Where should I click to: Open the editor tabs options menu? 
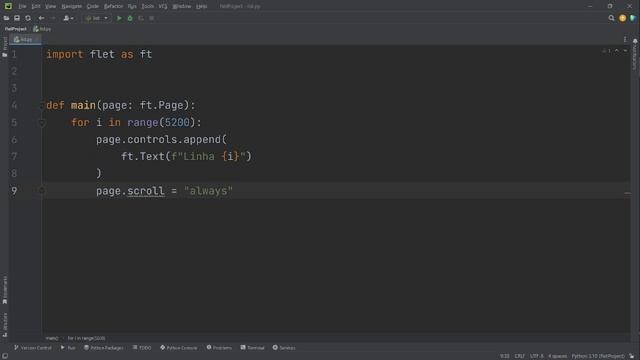[625, 40]
